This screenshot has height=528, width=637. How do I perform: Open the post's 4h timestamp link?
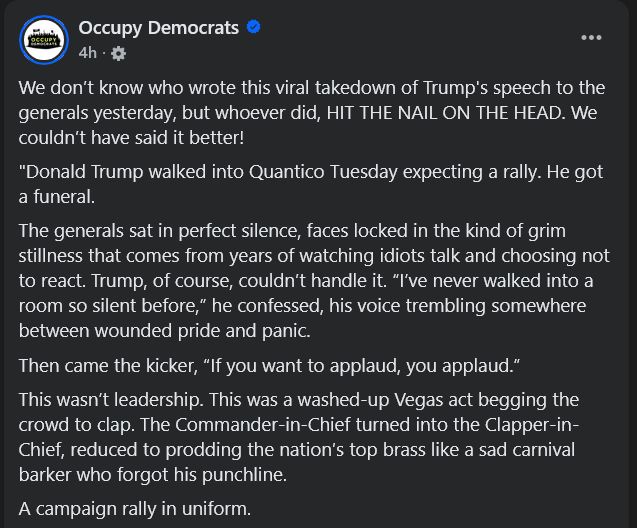88,52
